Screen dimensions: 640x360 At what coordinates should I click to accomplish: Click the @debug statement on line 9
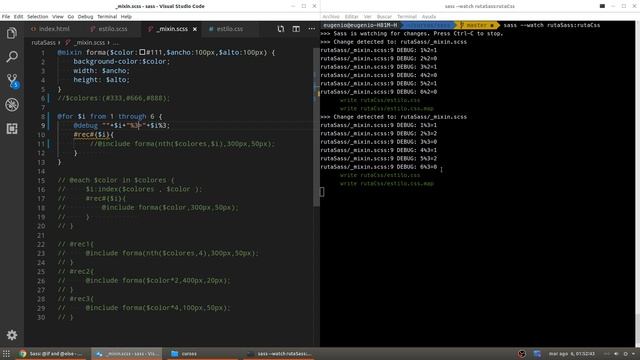click(121, 125)
